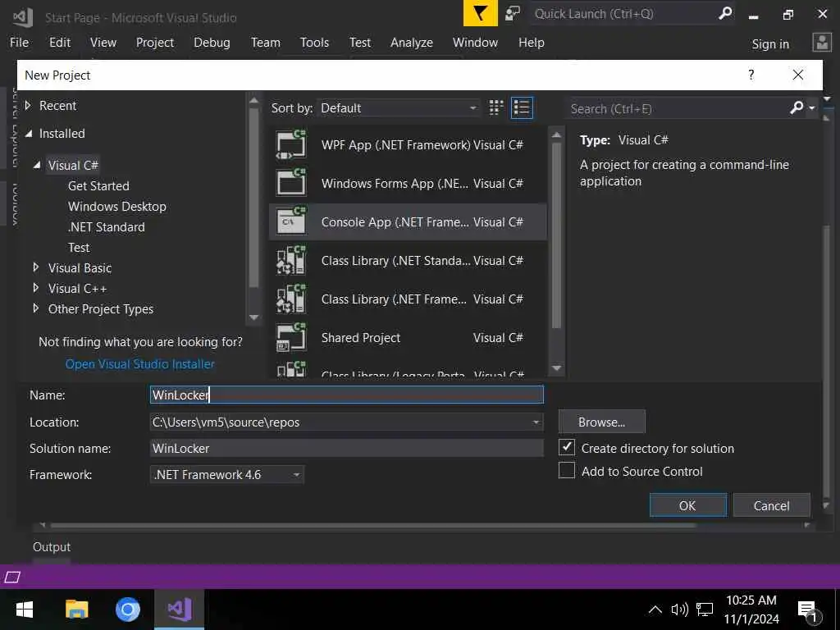Open the Tools menu
The height and width of the screenshot is (630, 840).
[x=314, y=43]
